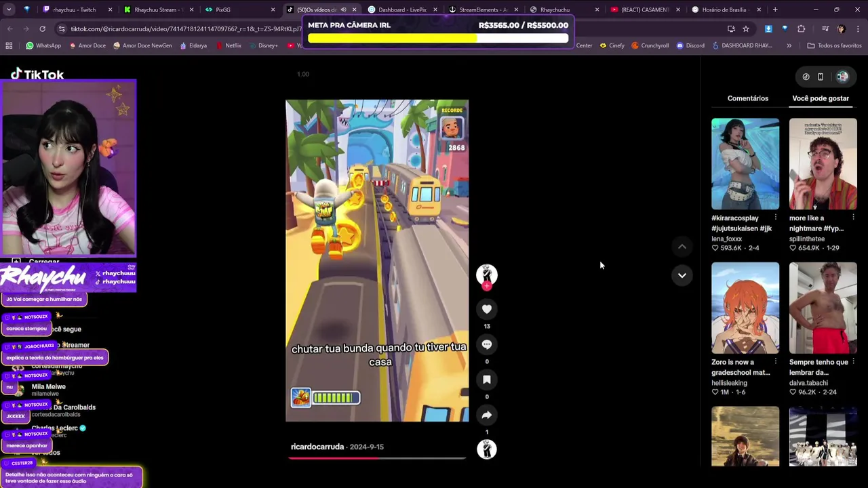Open the browser apps grid icon
Viewport: 868px width, 488px height.
pyautogui.click(x=9, y=45)
